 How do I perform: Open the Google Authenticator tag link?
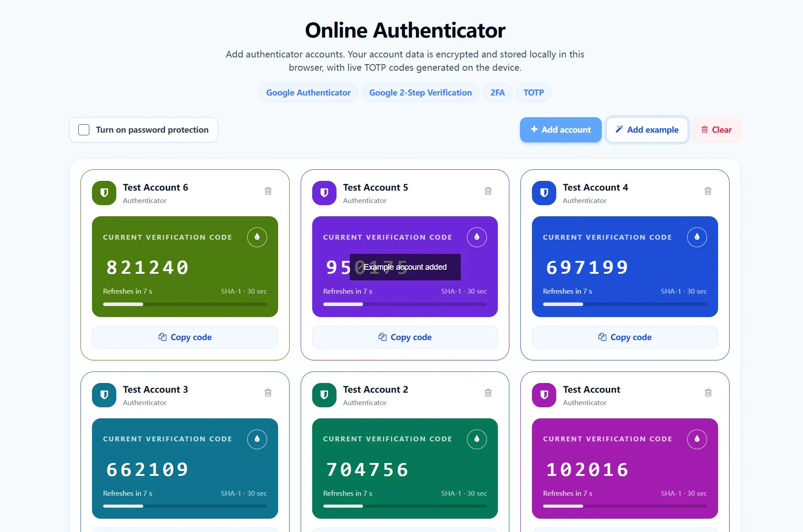click(308, 92)
